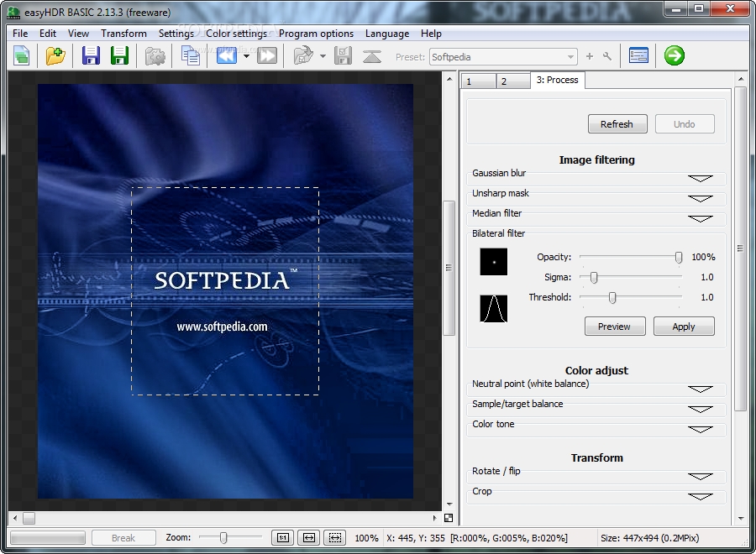Click the Refresh button
Screen dimensions: 756x554
pos(617,124)
